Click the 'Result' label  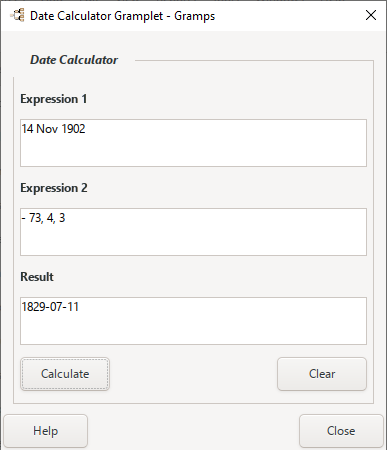[37, 277]
